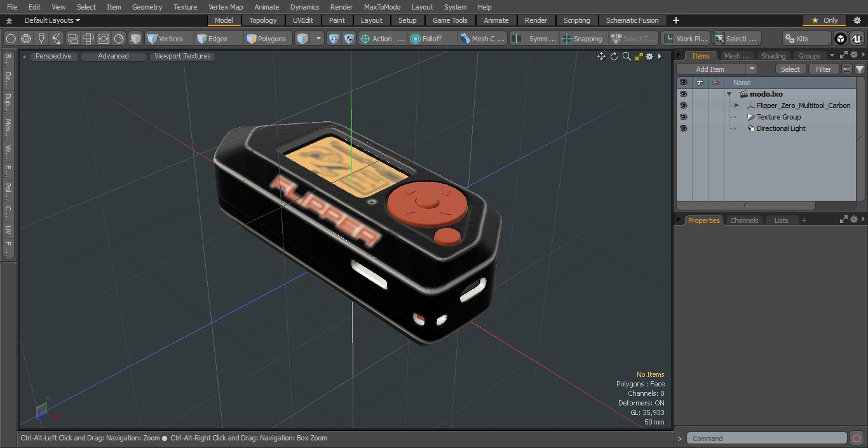Expand the Flipper_Zero_Multitool_Carbon tree item
Viewport: 868px width, 448px height.
736,105
